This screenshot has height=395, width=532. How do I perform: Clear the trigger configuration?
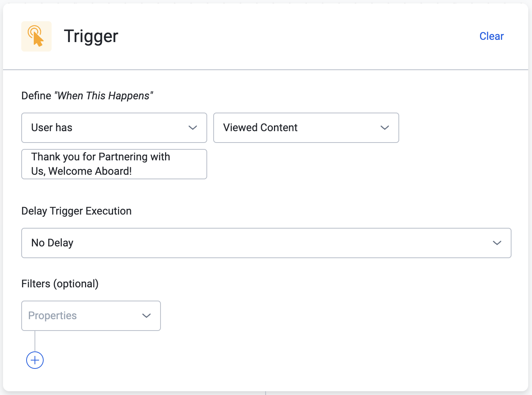pyautogui.click(x=491, y=36)
